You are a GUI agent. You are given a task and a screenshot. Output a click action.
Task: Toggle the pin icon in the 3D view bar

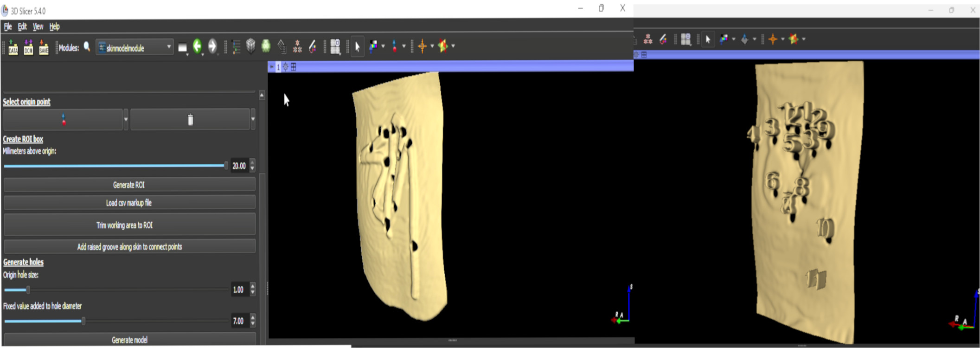[x=272, y=67]
